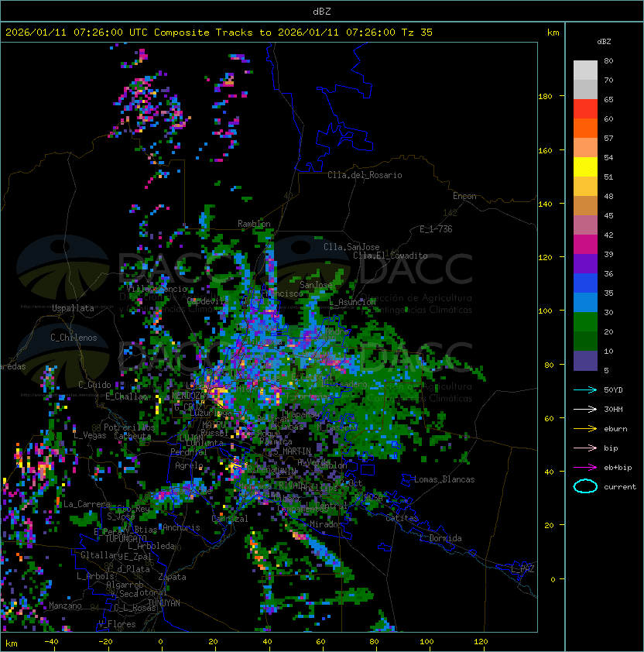Click the 'Agrelo' map label
Viewport: 644px width, 652px height.
[189, 465]
